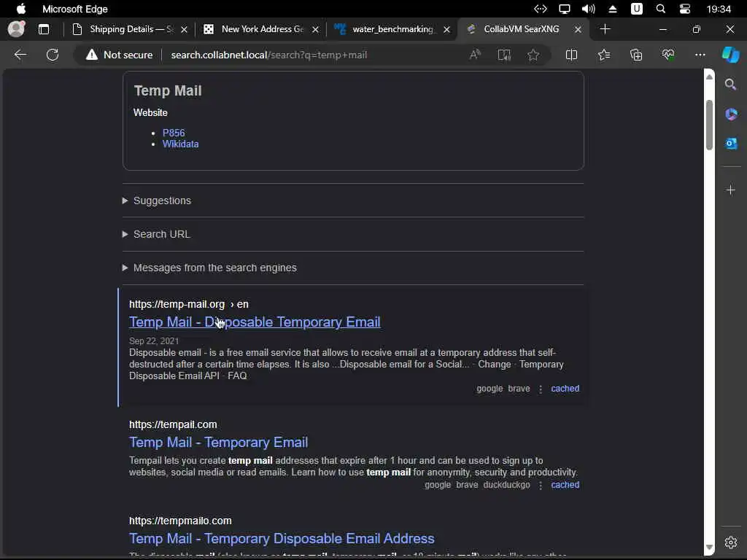Click the scrollbar up arrow
The image size is (747, 560).
[x=709, y=77]
